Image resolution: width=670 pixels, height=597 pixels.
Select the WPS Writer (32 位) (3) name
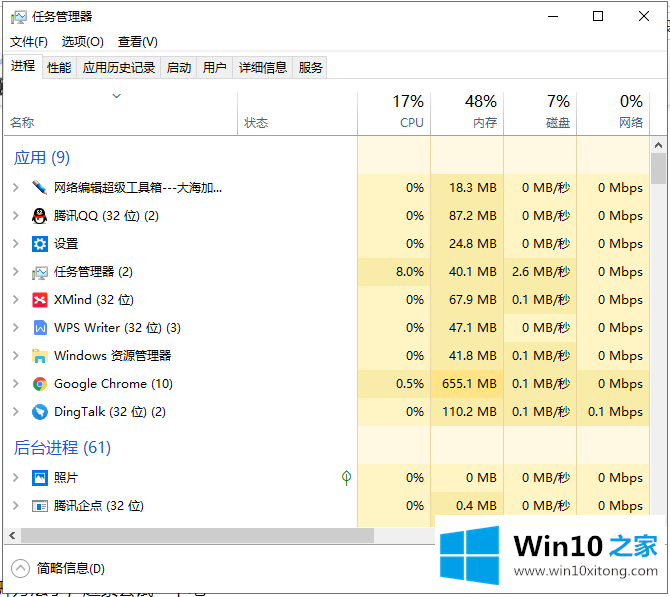(x=117, y=328)
